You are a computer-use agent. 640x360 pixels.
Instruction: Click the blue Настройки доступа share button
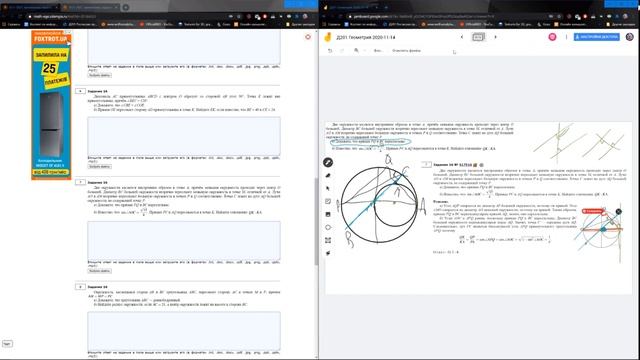point(597,37)
